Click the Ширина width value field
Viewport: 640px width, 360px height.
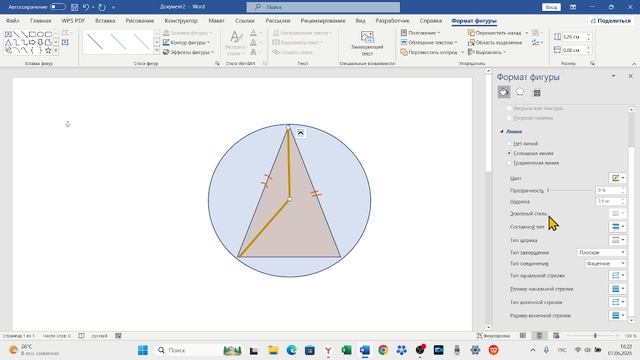click(x=608, y=201)
